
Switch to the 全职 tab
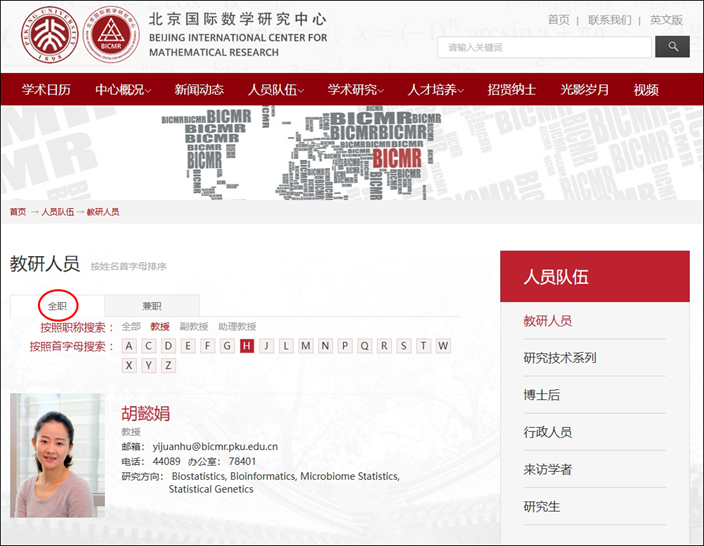[57, 306]
